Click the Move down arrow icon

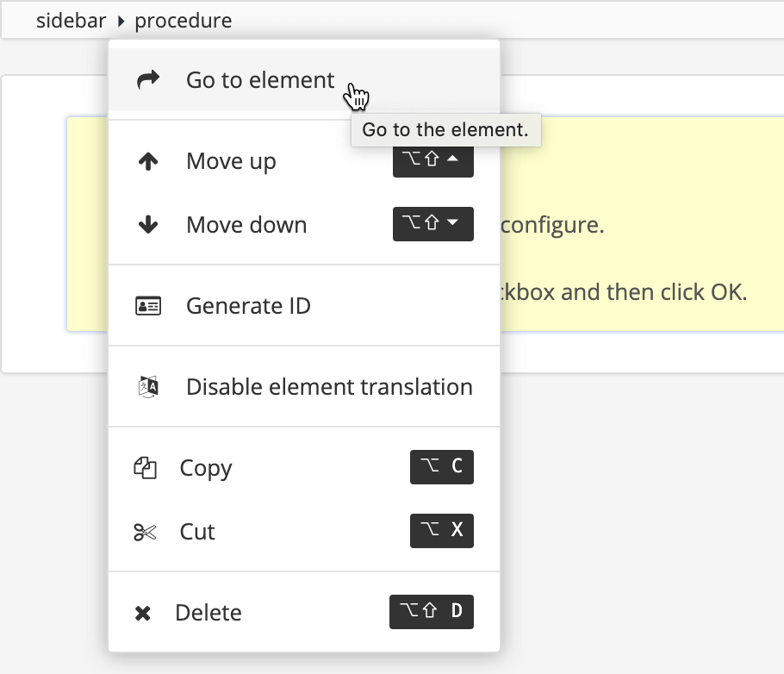[148, 224]
